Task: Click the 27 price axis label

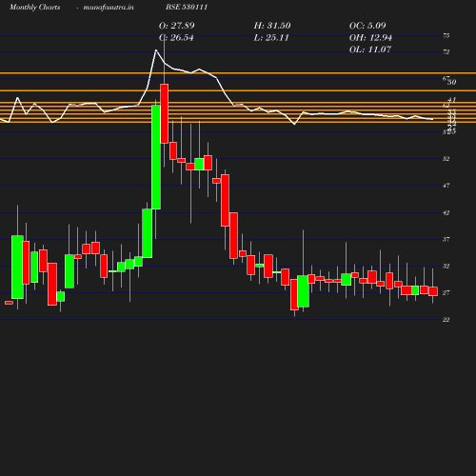Action: coord(446,292)
